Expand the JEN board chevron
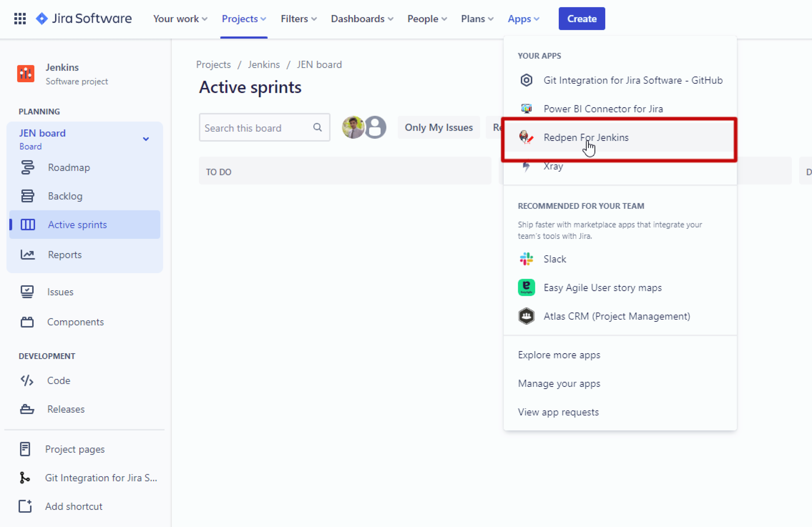 tap(146, 139)
